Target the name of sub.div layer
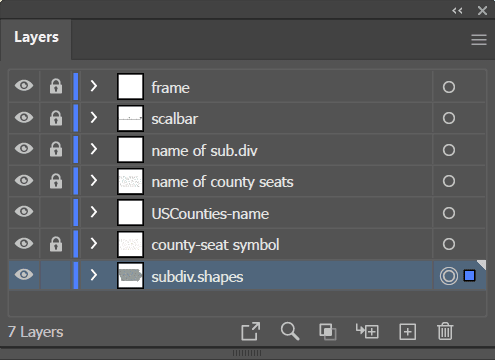The width and height of the screenshot is (495, 360). pyautogui.click(x=449, y=150)
